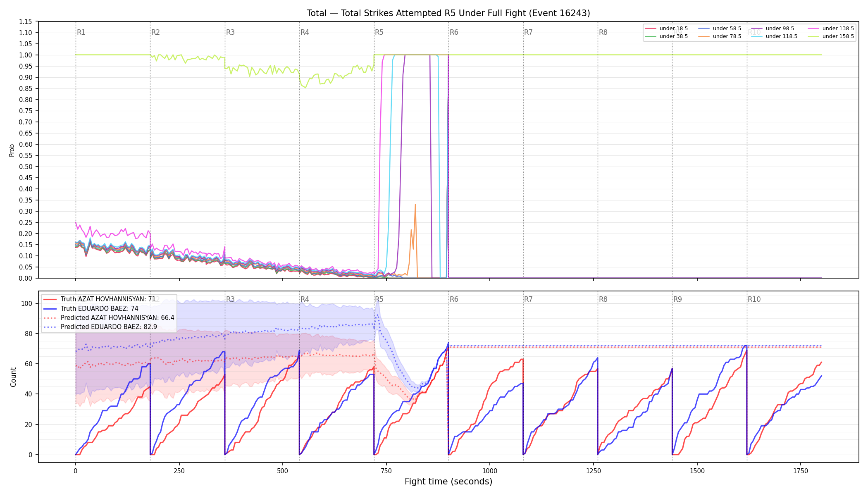Click the orange line sample for under 78.5
Viewport: 868px width, 496px height.
tap(704, 36)
